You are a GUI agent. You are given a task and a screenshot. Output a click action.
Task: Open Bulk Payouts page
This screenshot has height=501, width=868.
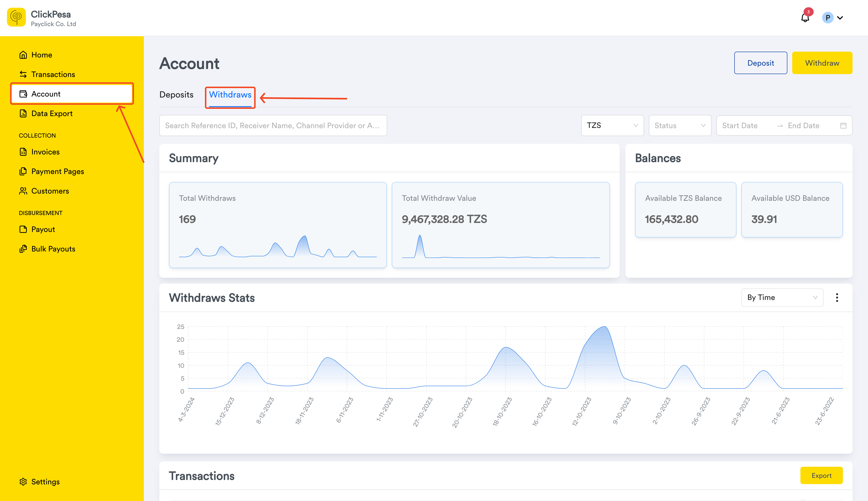(53, 249)
